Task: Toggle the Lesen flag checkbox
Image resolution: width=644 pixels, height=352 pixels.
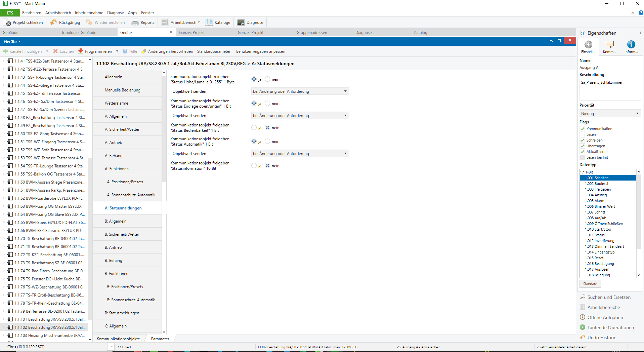Action: tap(582, 134)
